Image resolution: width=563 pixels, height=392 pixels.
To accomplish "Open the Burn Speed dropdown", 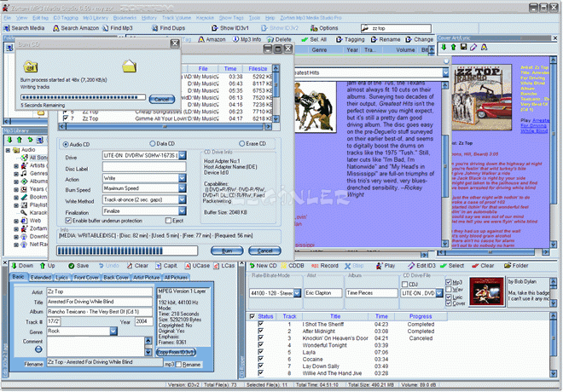I will (183, 188).
